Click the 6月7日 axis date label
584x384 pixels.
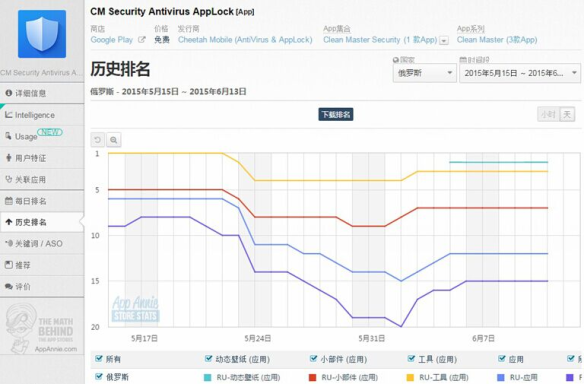483,339
